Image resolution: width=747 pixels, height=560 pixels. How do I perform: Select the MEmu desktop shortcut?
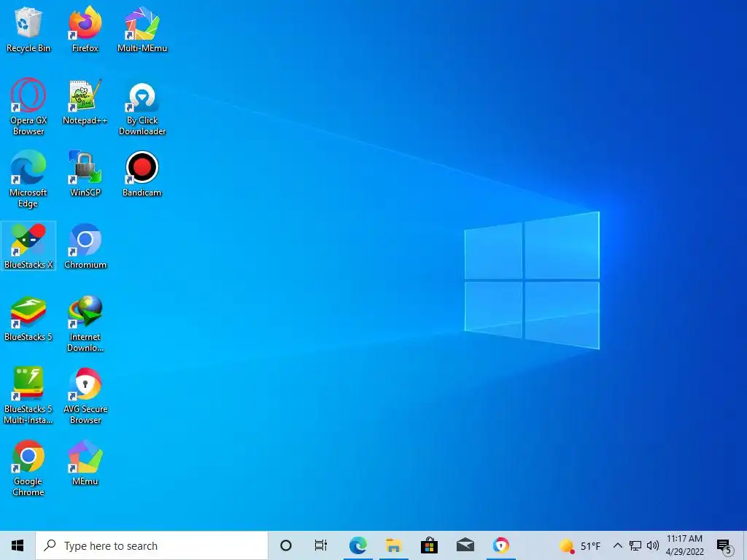85,462
